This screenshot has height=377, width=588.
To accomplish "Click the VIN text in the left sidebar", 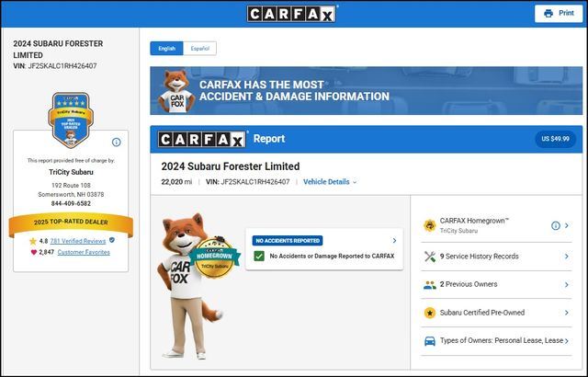I will (55, 66).
